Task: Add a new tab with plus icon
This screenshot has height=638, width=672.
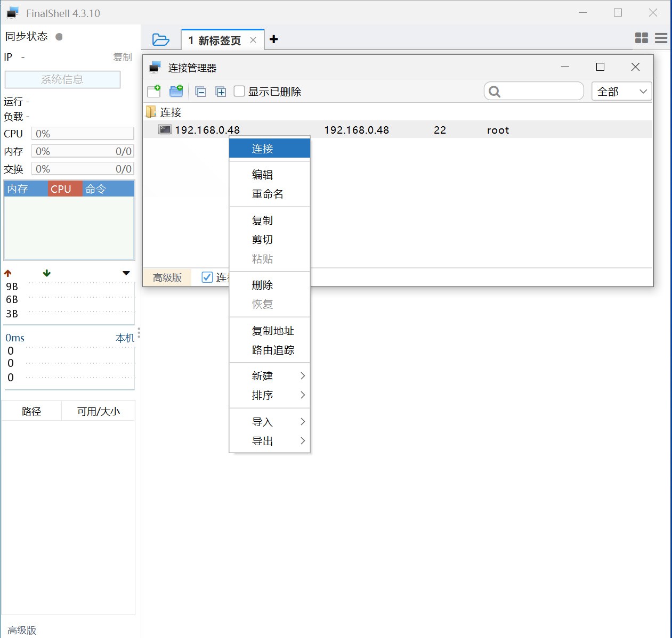Action: (x=274, y=39)
